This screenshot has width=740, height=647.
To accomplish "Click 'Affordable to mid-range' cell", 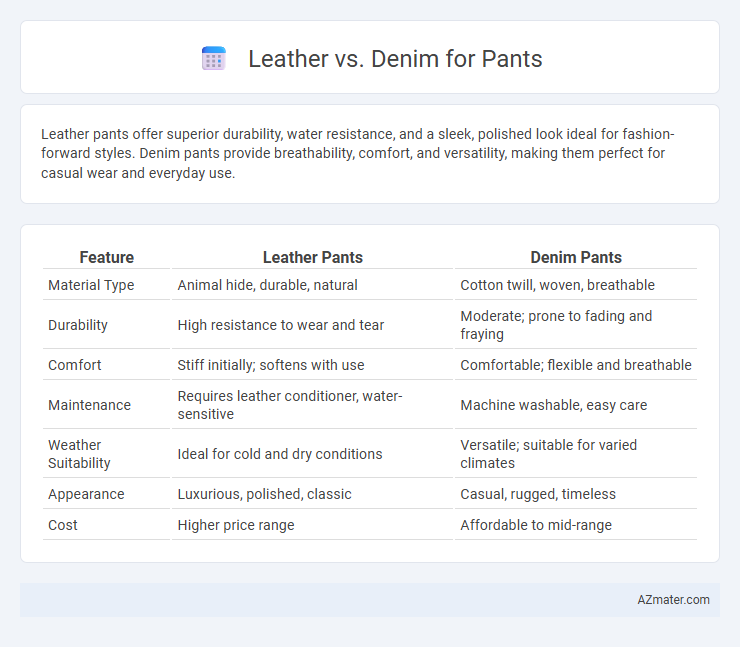I will 536,525.
